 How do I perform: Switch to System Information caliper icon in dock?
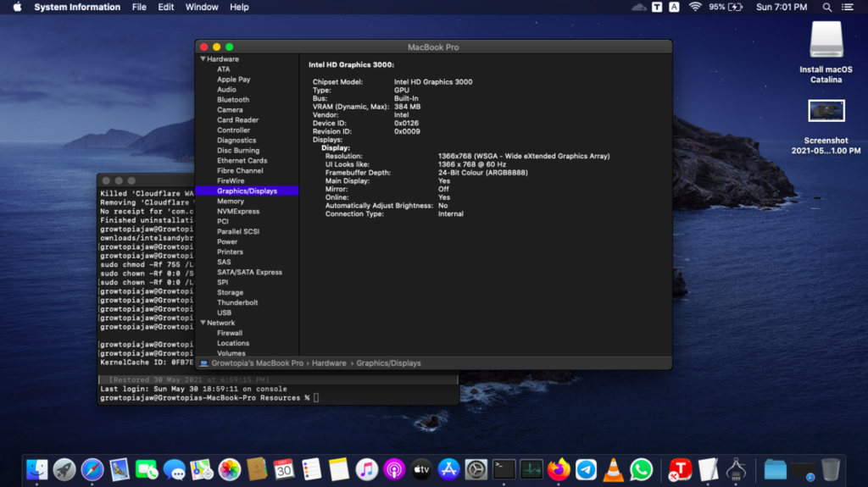coord(736,470)
